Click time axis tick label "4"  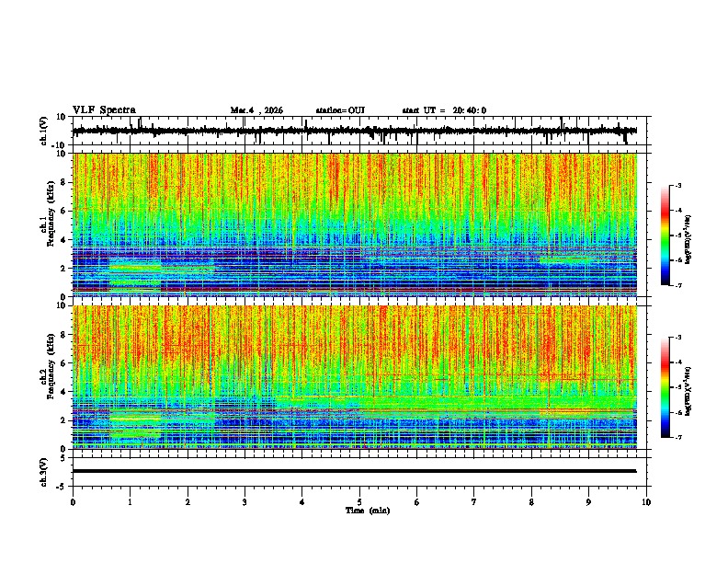tap(302, 502)
